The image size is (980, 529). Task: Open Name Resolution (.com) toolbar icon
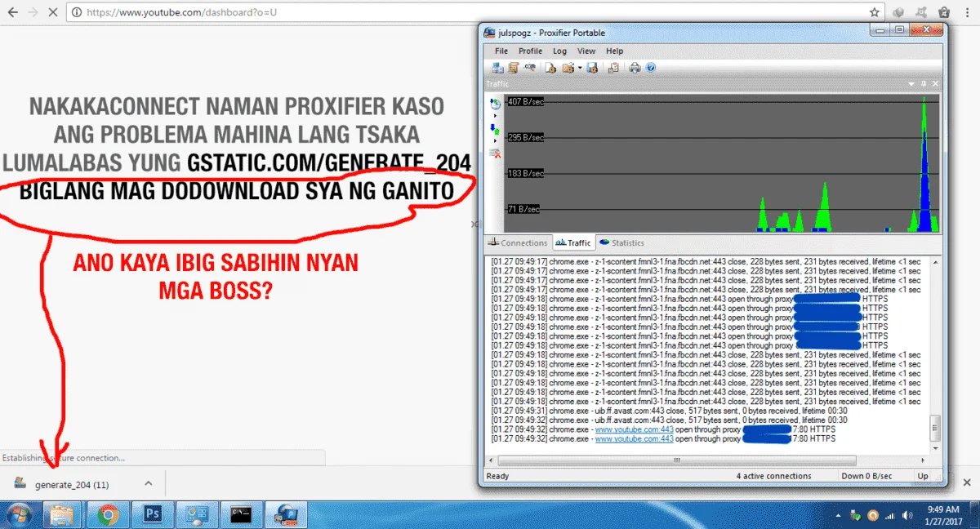pos(529,67)
